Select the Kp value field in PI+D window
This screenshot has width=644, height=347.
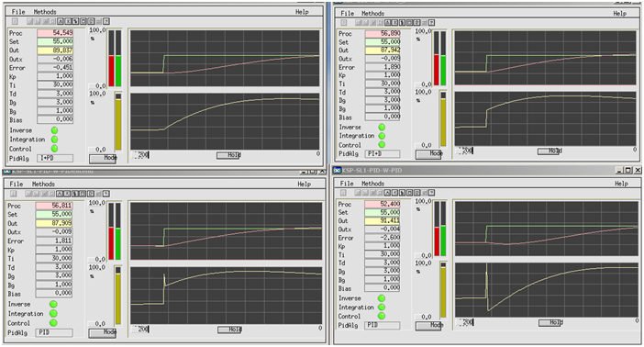(383, 75)
